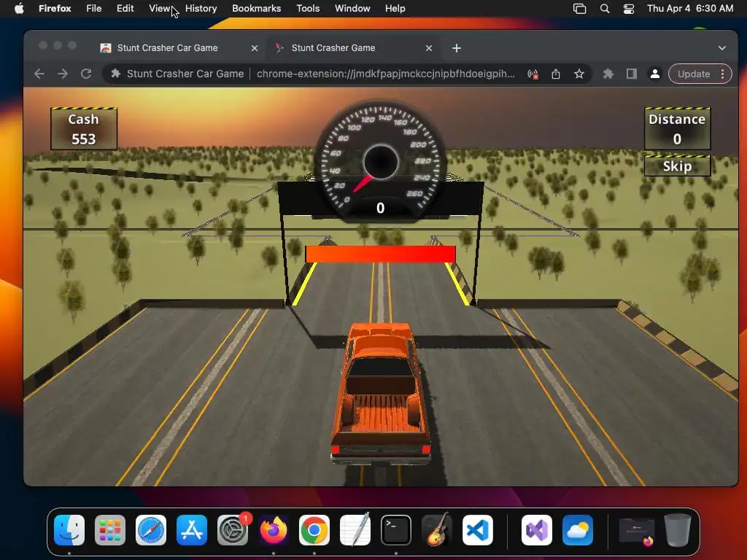Open Finder from the dock
This screenshot has width=747, height=560.
pos(69,530)
